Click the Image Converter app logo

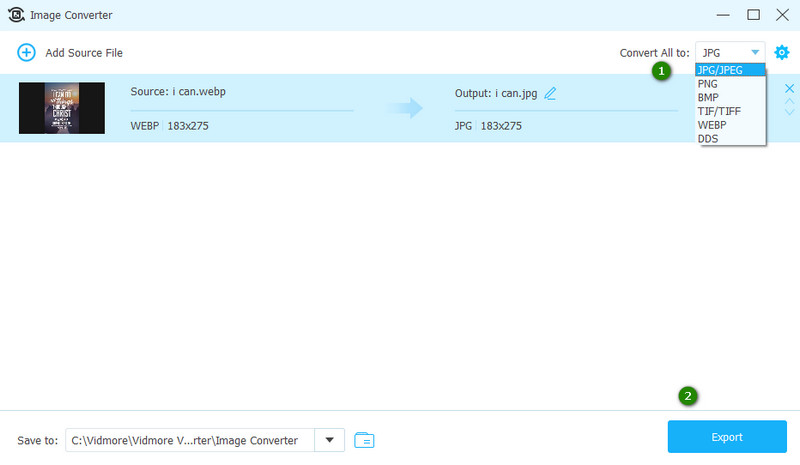coord(17,14)
